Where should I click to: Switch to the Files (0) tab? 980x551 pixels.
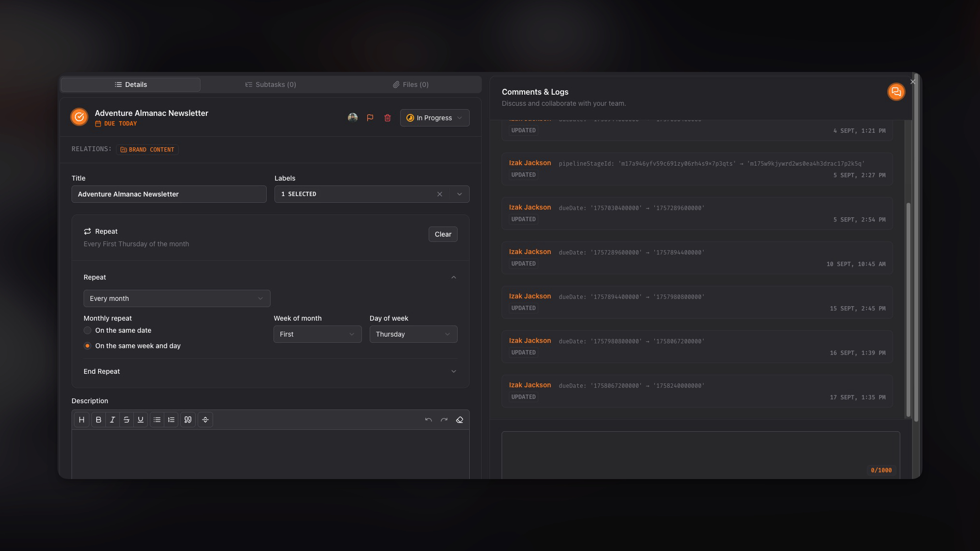[411, 85]
